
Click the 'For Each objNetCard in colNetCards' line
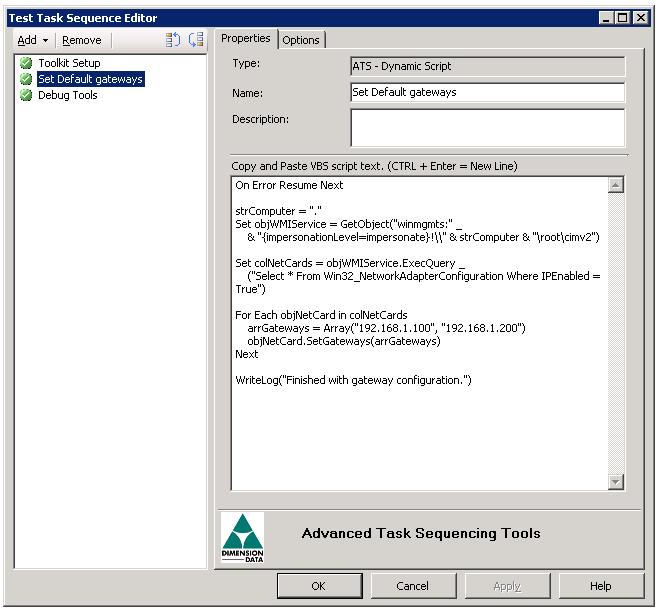click(x=321, y=315)
